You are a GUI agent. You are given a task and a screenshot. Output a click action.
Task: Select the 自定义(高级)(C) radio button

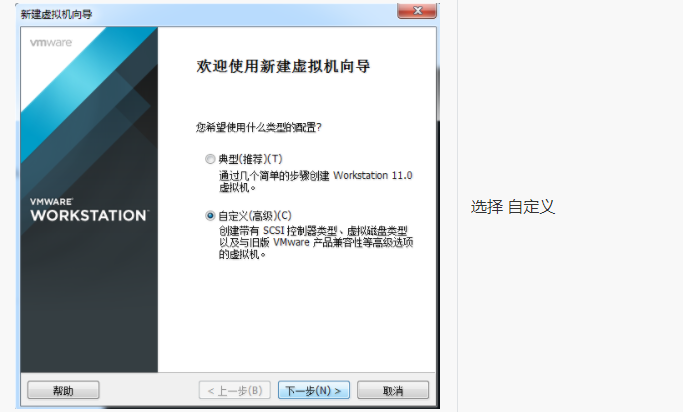coord(210,216)
